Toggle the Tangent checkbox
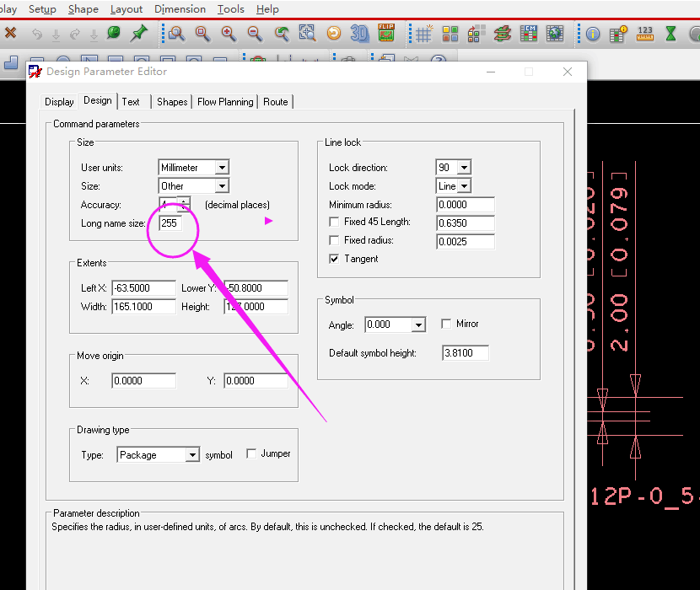This screenshot has width=700, height=590. pyautogui.click(x=335, y=259)
